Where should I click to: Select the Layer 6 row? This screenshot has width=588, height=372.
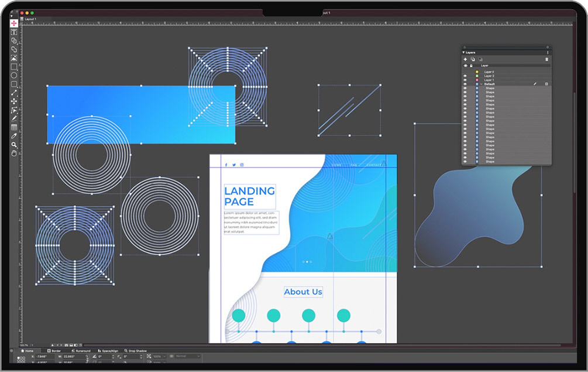point(489,72)
